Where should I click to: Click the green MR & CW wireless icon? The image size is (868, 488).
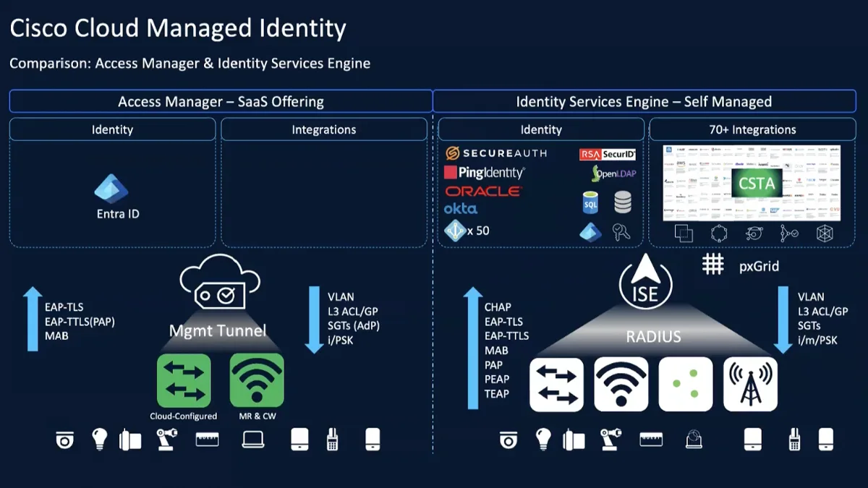(x=257, y=380)
